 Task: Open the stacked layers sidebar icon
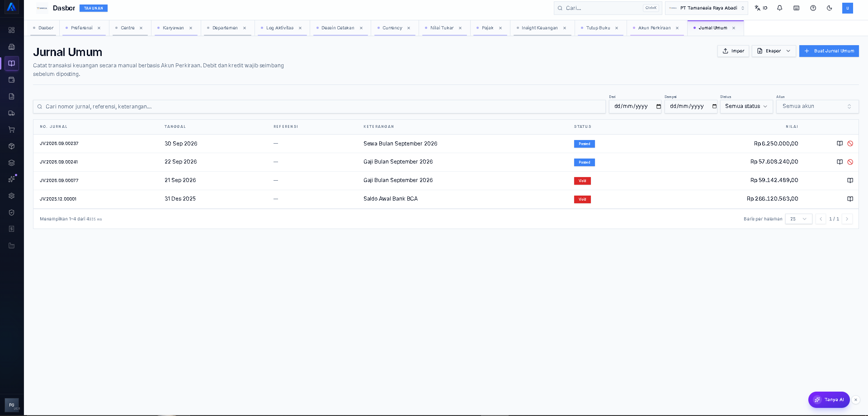(12, 163)
